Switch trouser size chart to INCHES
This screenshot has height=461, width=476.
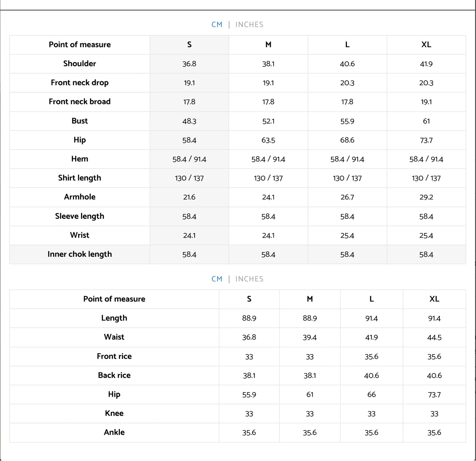tap(249, 279)
